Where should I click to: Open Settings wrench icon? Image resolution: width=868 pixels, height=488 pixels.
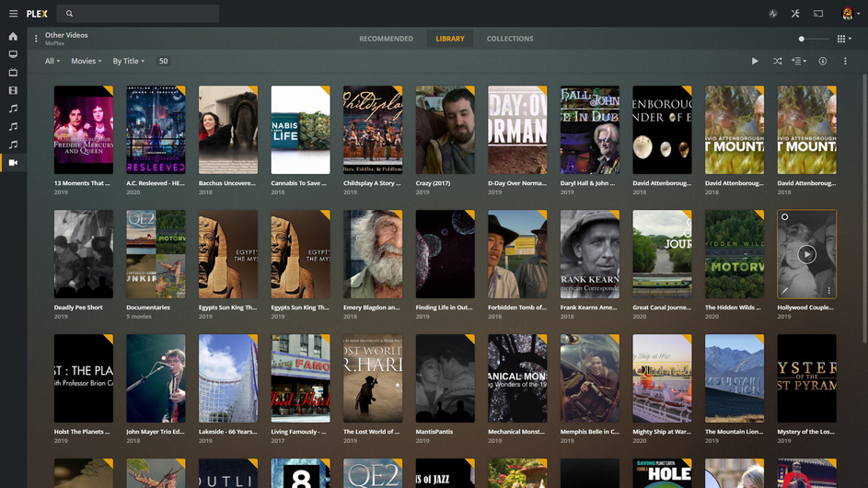pos(795,13)
